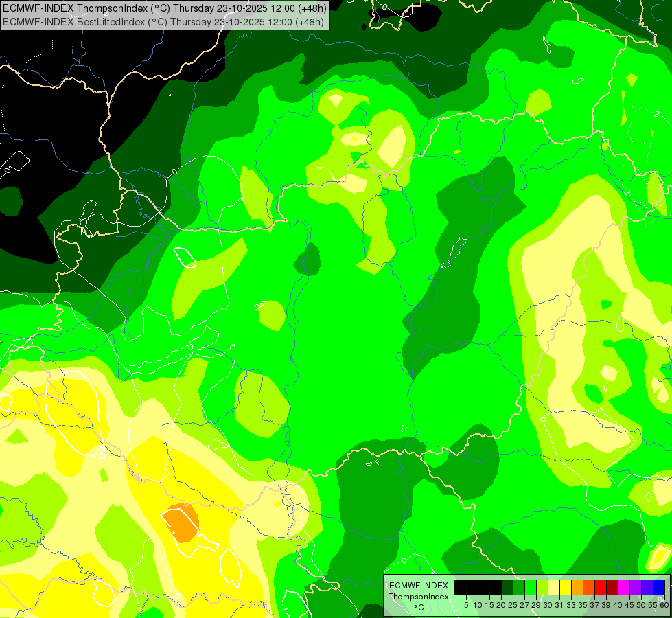The width and height of the screenshot is (672, 618).
Task: Click the legend value 20
Action: click(x=500, y=605)
